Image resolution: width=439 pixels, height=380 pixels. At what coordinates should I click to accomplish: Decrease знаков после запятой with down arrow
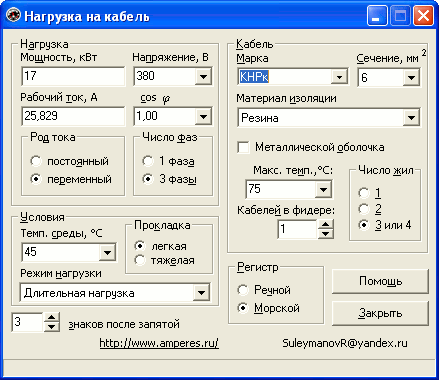[x=51, y=326]
